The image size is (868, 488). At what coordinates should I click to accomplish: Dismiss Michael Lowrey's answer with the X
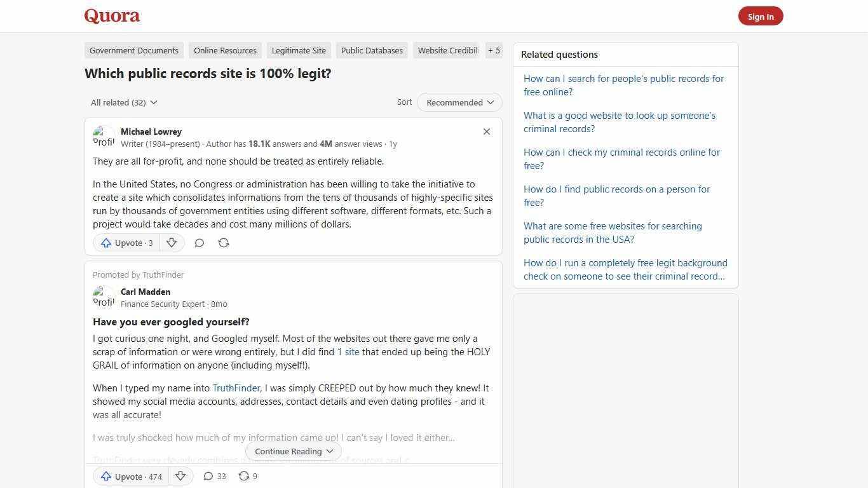click(486, 132)
